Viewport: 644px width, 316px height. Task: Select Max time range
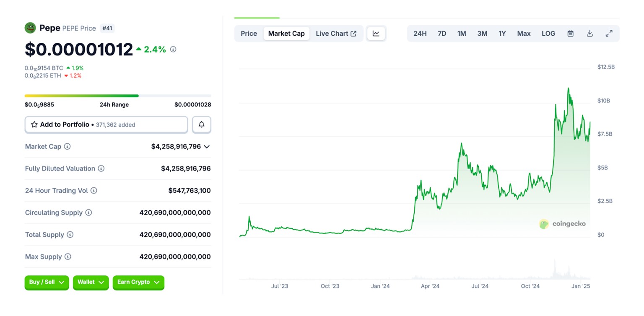[524, 34]
